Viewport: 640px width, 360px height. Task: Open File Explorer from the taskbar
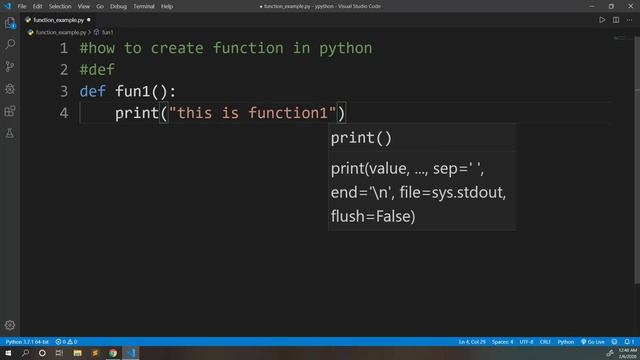point(78,353)
